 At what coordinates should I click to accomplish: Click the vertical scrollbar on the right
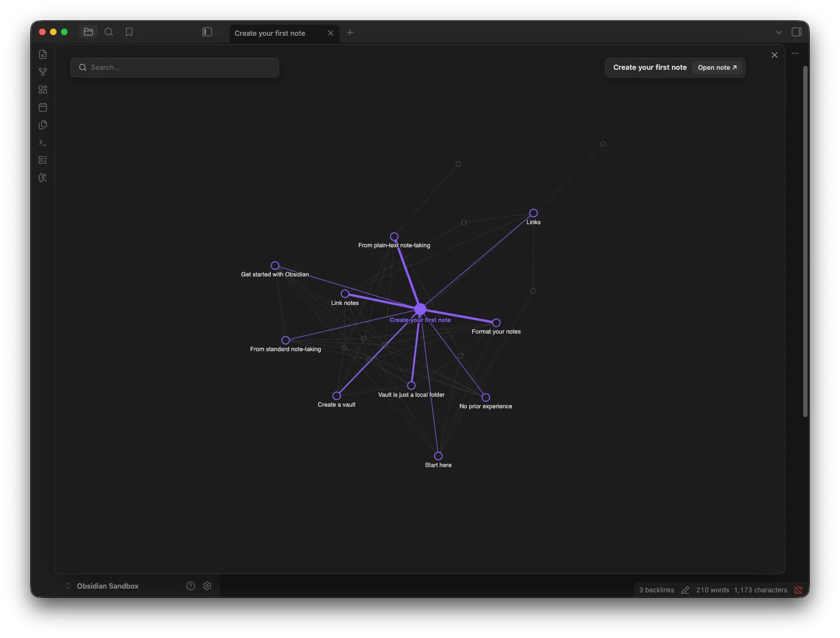click(x=805, y=242)
